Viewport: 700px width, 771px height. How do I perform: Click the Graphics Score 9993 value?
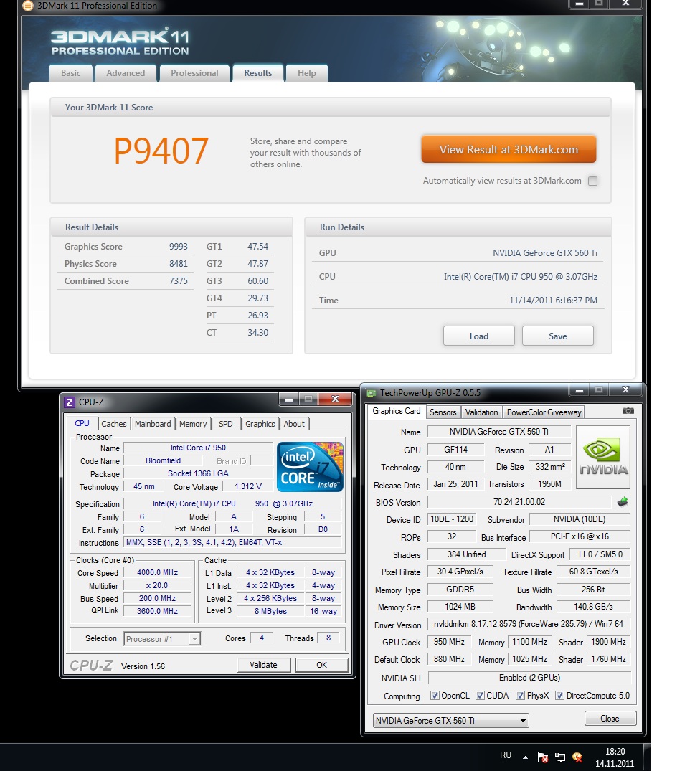[x=179, y=246]
